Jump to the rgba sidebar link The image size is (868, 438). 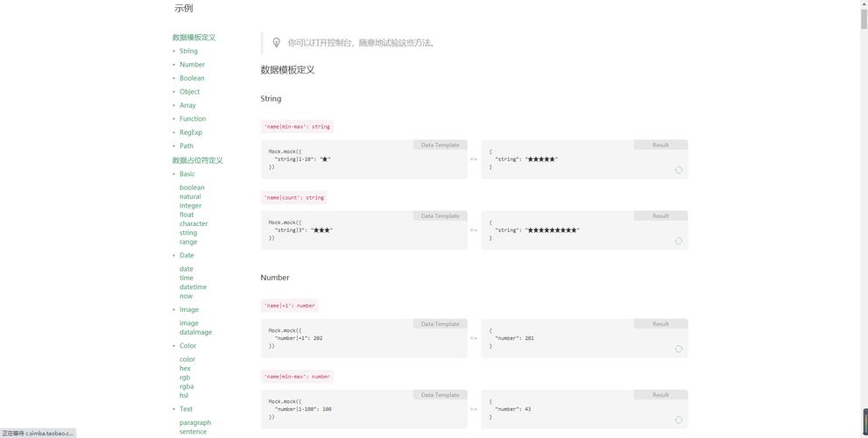point(187,386)
